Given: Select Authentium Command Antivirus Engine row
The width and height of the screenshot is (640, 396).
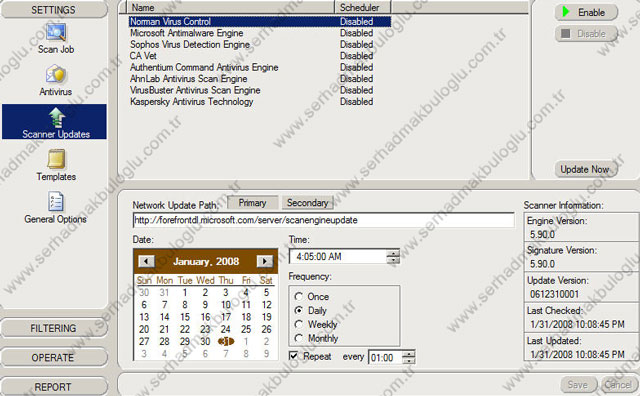Looking at the screenshot, I should (x=259, y=67).
